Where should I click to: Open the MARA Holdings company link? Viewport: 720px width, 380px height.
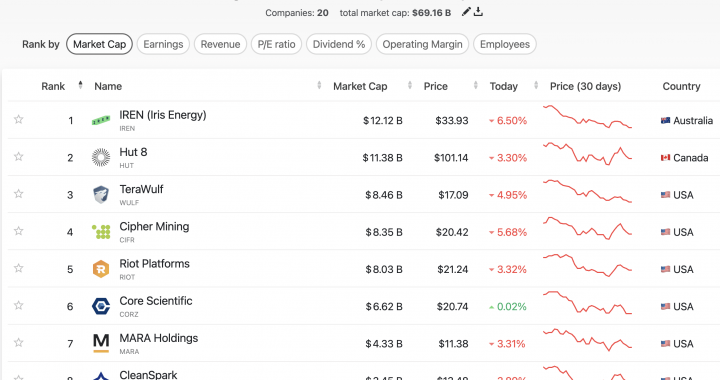pos(158,338)
